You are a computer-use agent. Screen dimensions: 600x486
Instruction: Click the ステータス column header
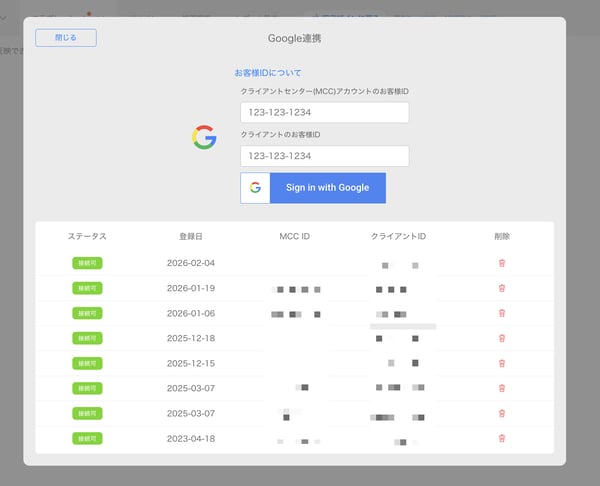point(87,237)
